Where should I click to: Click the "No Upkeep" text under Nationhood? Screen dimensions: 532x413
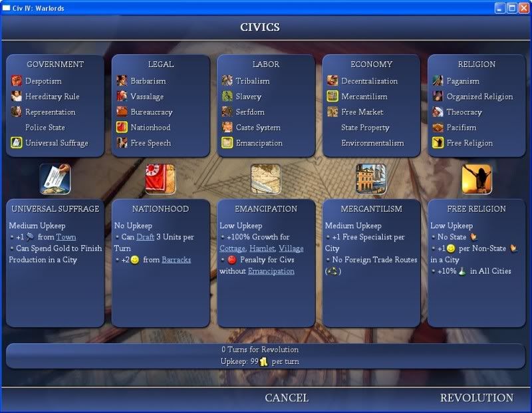coord(134,225)
